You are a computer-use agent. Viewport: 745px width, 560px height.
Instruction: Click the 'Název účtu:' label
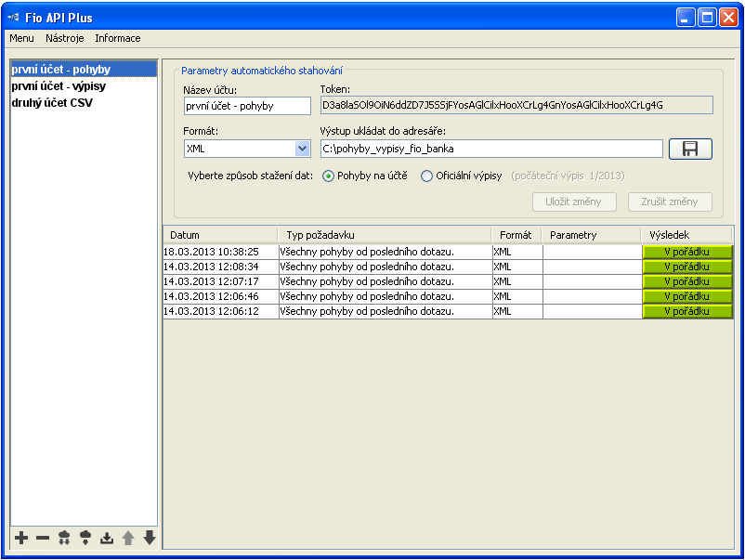210,90
